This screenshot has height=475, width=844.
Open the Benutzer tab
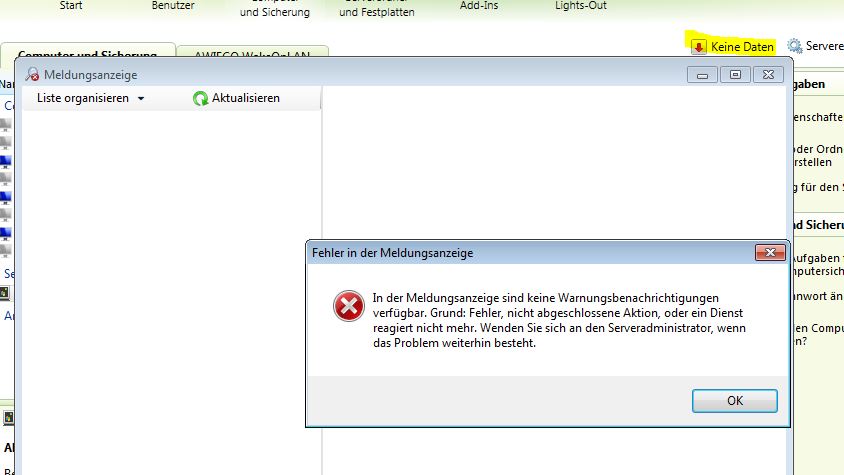(173, 6)
